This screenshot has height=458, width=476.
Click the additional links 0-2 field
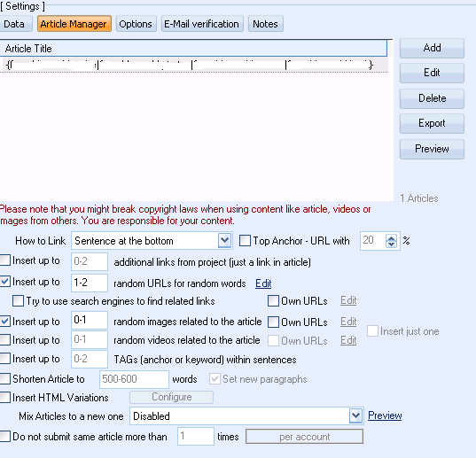point(90,261)
